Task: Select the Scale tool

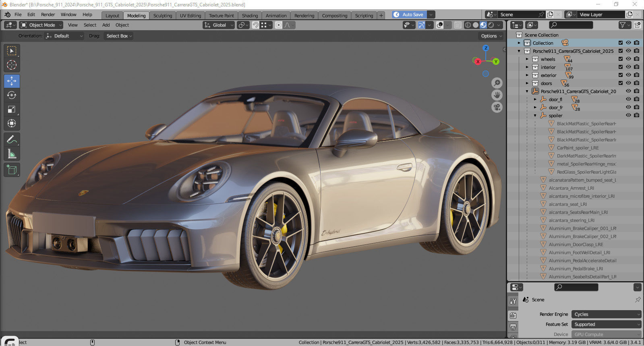Action: click(12, 109)
